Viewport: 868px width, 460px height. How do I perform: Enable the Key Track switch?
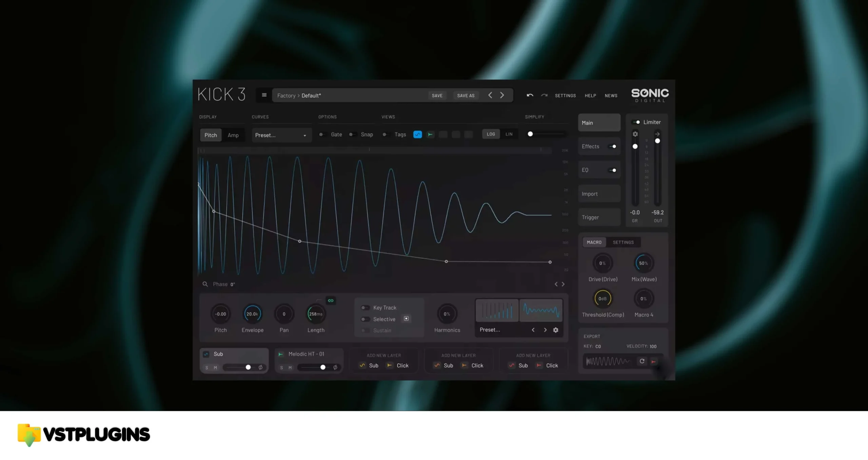click(365, 307)
